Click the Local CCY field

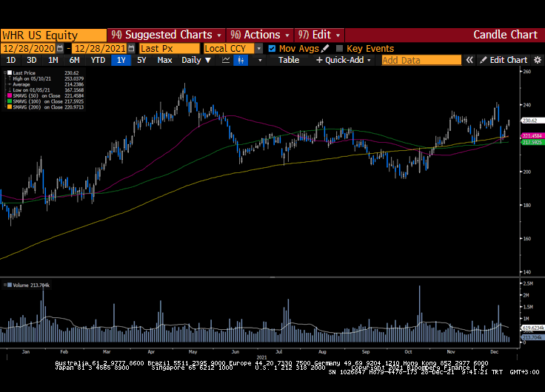(x=229, y=48)
